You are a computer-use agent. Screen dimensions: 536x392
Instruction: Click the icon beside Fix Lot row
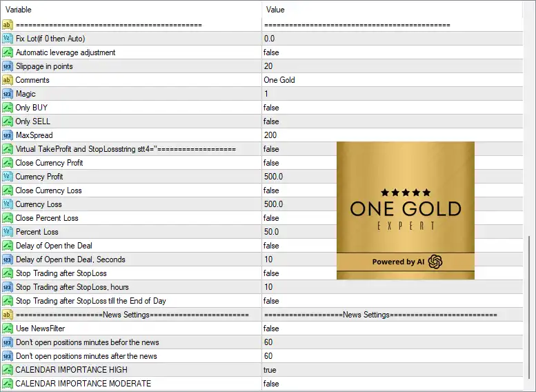[7, 39]
